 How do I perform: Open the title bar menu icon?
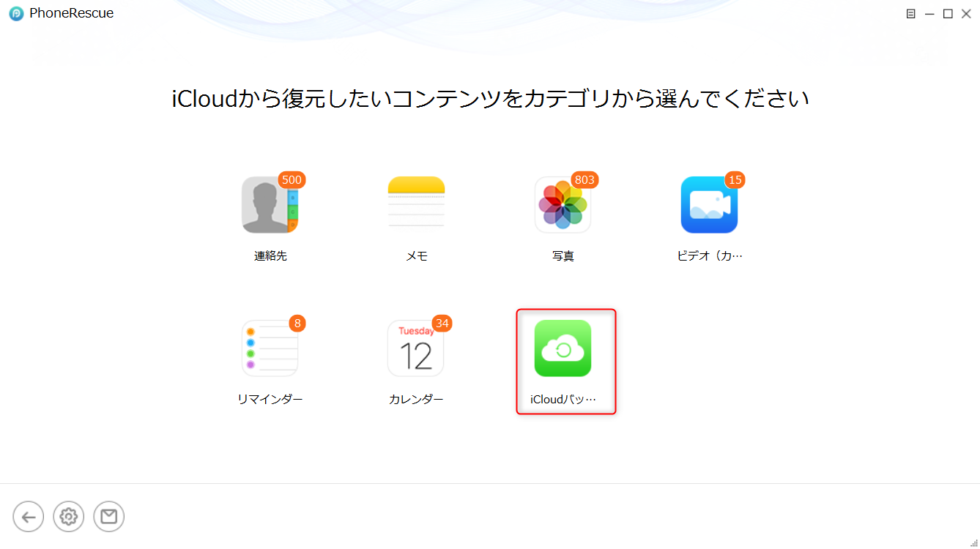[910, 13]
